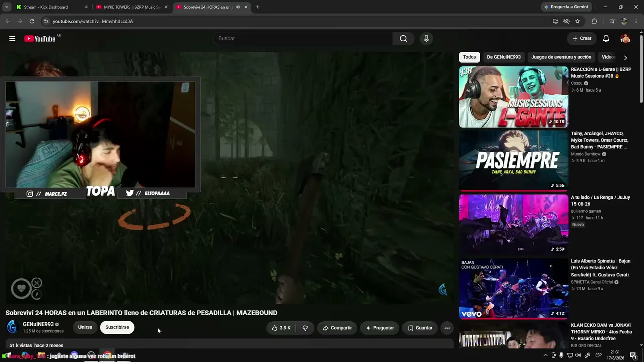
Task: Click the channel watermark on video
Action: click(443, 289)
